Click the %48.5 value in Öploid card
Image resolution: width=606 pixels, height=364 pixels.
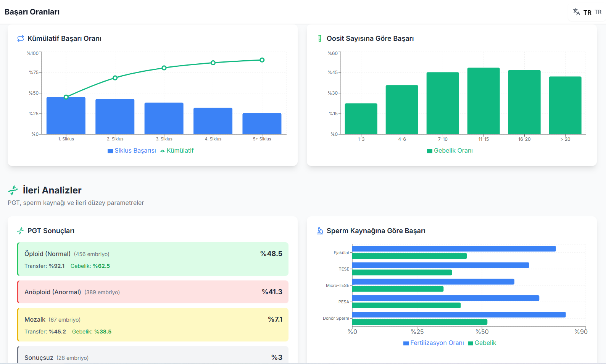271,254
